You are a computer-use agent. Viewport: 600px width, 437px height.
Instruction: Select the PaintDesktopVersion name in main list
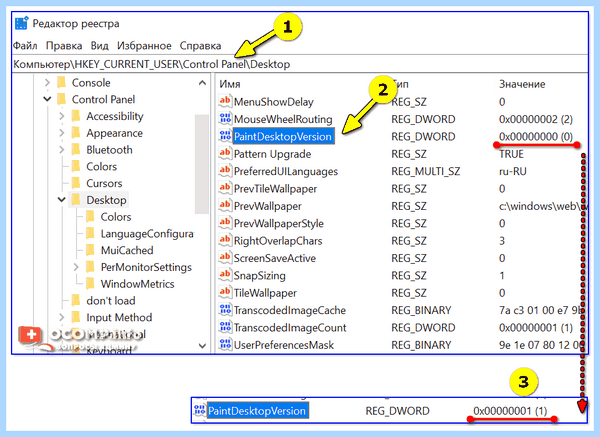point(283,137)
